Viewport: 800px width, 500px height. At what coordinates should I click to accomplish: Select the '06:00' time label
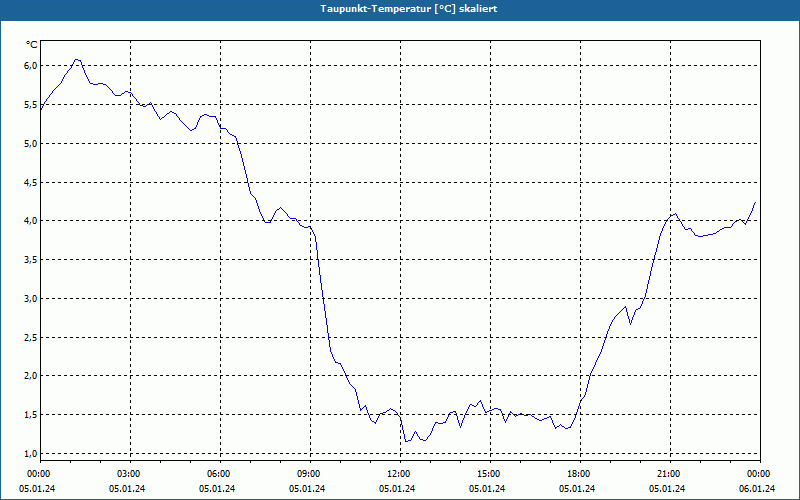coord(220,473)
